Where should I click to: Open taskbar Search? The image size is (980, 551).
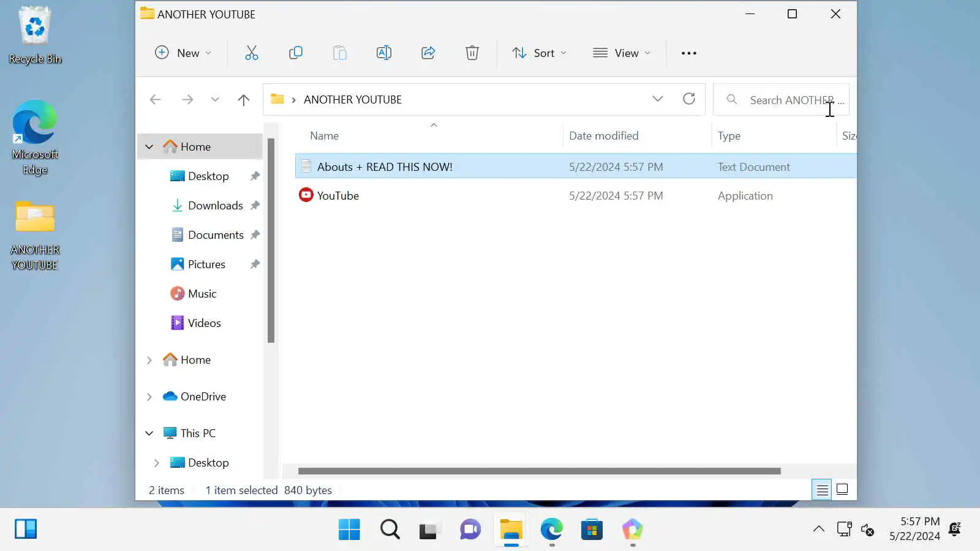pyautogui.click(x=390, y=530)
